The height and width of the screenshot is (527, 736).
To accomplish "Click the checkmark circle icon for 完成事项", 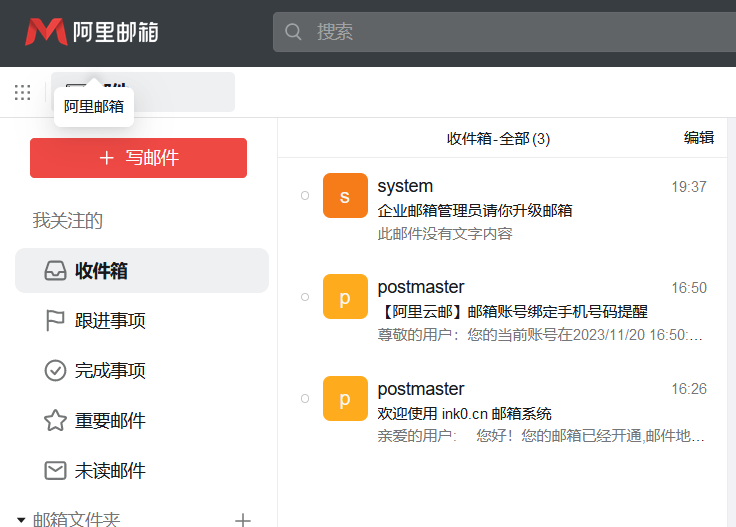I will click(x=55, y=371).
